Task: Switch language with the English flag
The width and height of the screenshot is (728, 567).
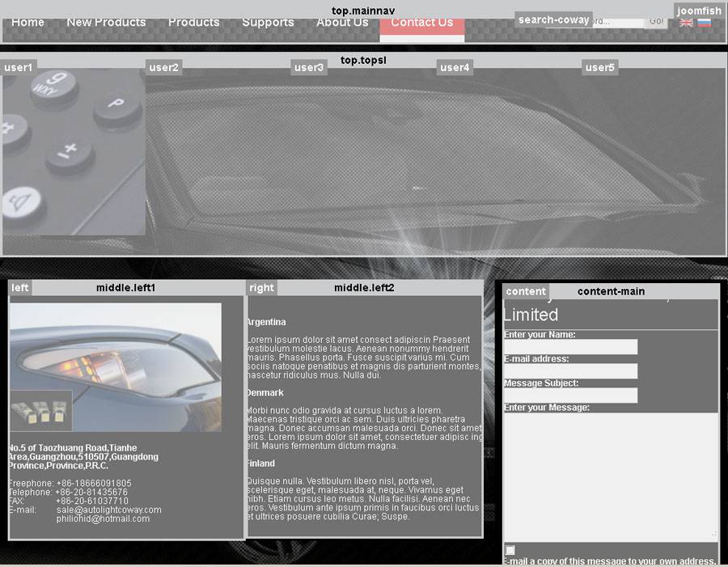Action: point(686,23)
